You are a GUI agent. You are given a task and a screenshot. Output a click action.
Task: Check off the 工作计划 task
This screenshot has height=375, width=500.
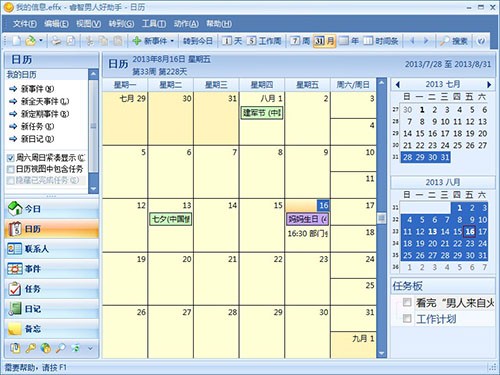(407, 318)
